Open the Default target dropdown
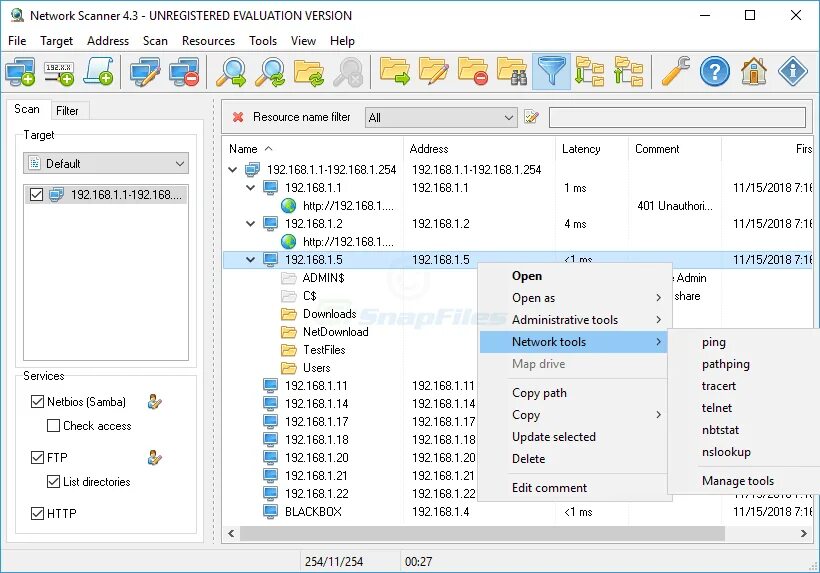The width and height of the screenshot is (820, 573). tap(106, 164)
